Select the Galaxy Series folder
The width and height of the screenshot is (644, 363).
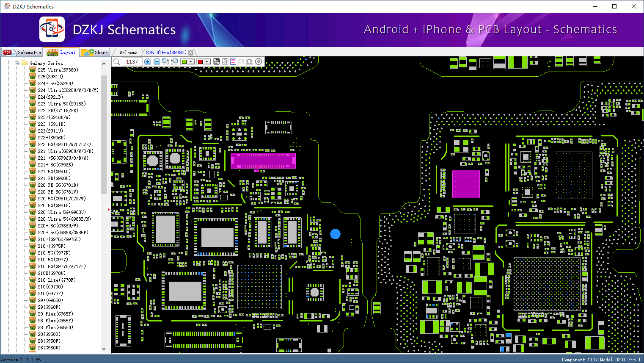[x=46, y=63]
